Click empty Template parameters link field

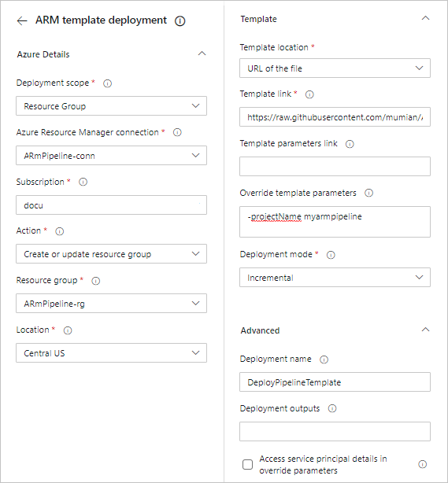(335, 167)
